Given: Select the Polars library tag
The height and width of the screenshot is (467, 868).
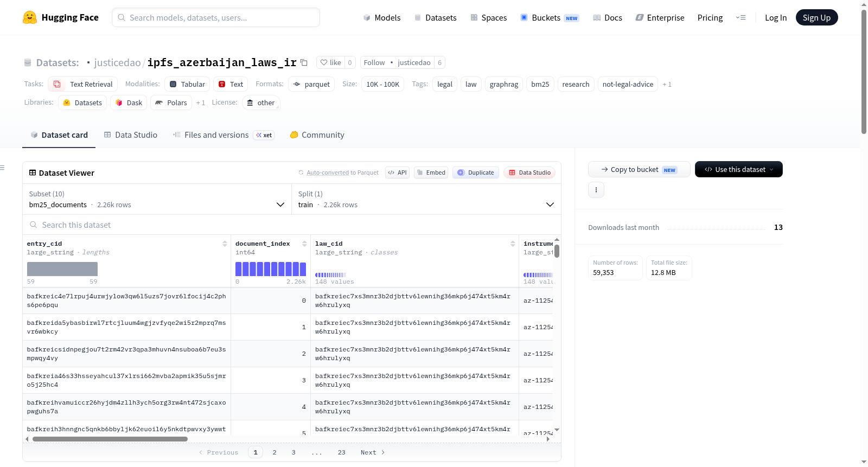Looking at the screenshot, I should click(x=171, y=103).
